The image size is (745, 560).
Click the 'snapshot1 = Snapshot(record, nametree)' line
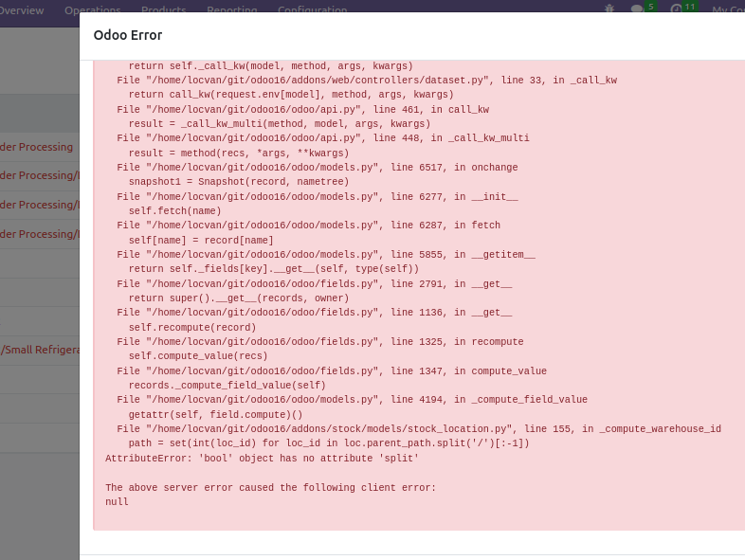coord(239,181)
